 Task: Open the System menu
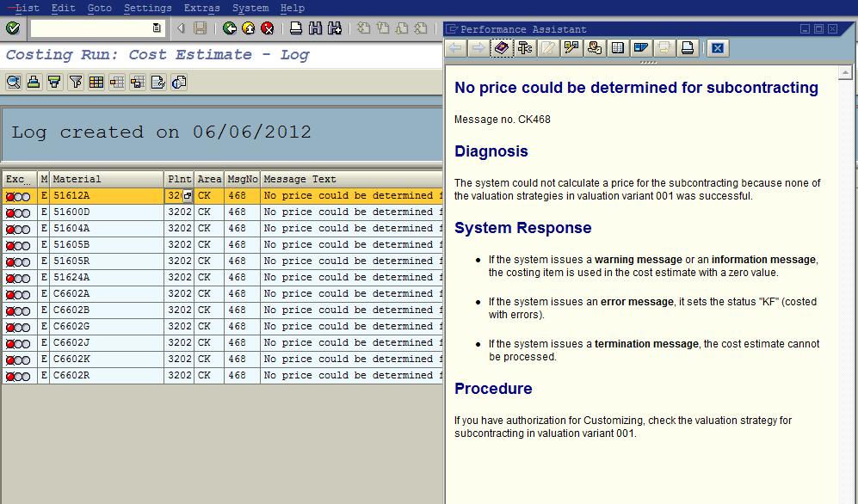(x=250, y=8)
